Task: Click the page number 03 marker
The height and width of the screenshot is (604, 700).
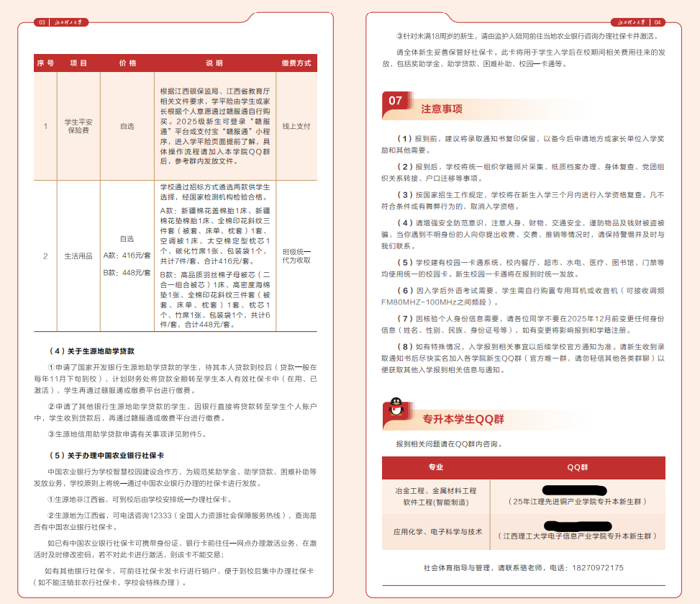Action: [x=41, y=21]
